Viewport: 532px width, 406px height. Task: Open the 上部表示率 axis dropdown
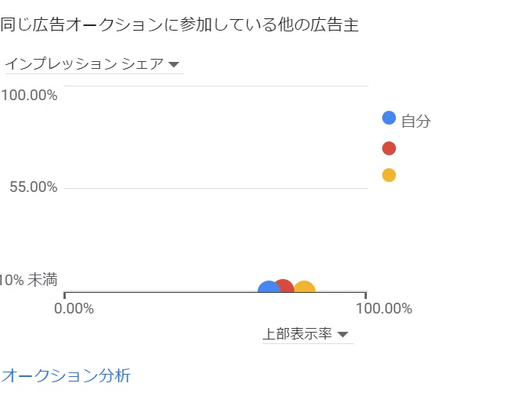(307, 334)
